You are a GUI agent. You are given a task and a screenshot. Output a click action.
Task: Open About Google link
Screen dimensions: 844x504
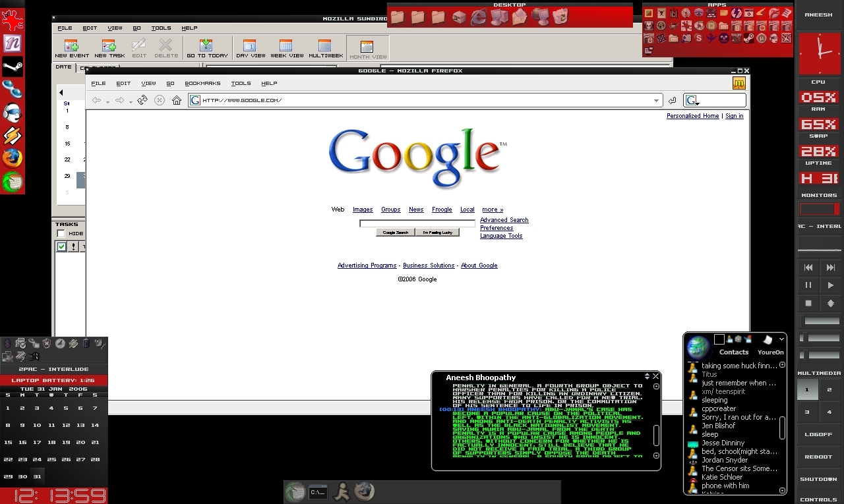tap(479, 266)
